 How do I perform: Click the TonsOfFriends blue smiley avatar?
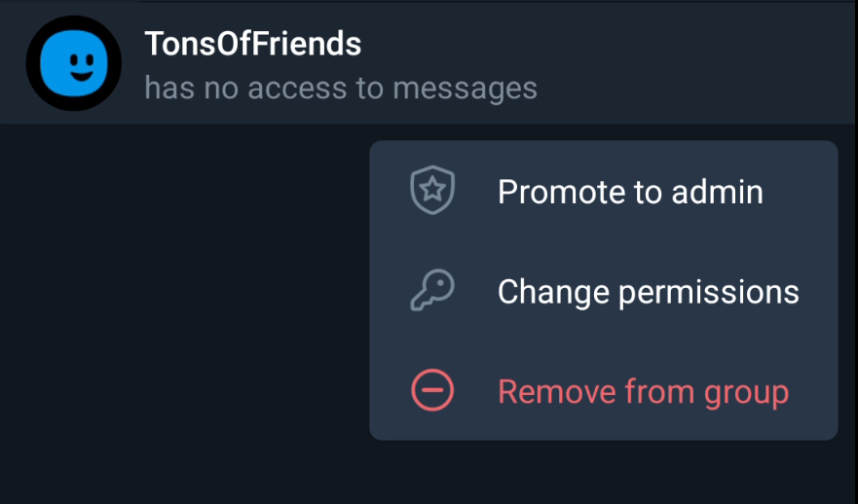tap(73, 63)
